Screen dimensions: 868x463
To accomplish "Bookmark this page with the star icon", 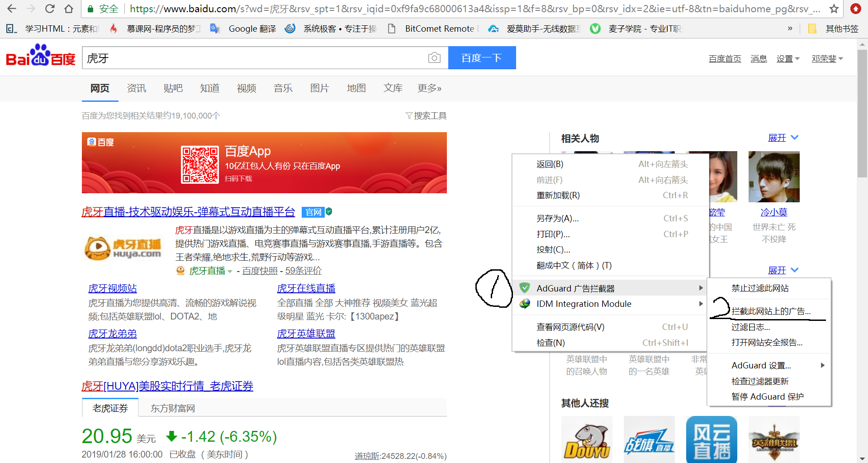I will 835,9.
